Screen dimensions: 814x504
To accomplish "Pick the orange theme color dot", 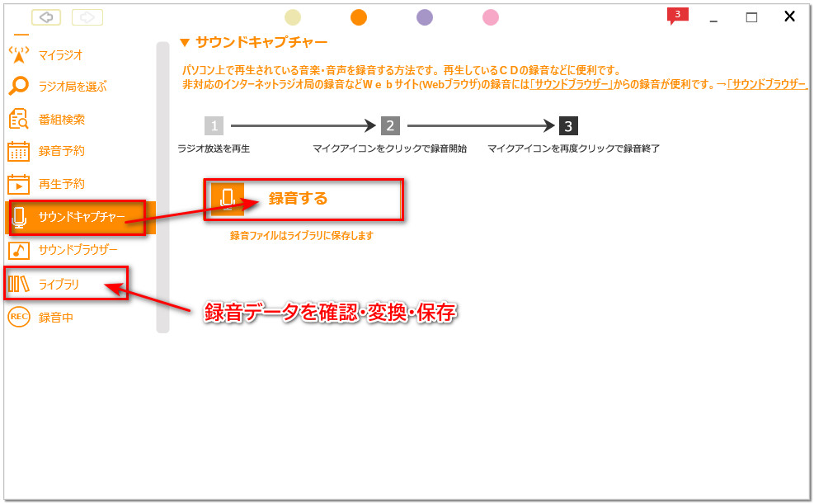I will (358, 16).
